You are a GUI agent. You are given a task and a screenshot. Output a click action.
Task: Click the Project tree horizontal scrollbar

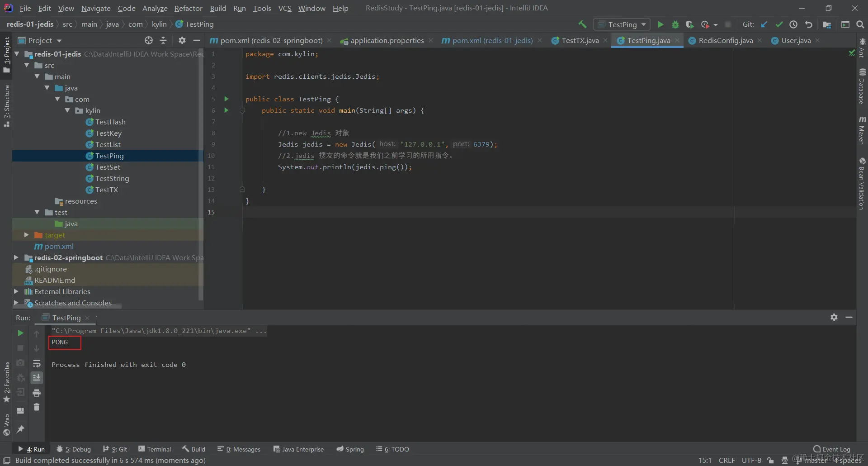pyautogui.click(x=68, y=307)
